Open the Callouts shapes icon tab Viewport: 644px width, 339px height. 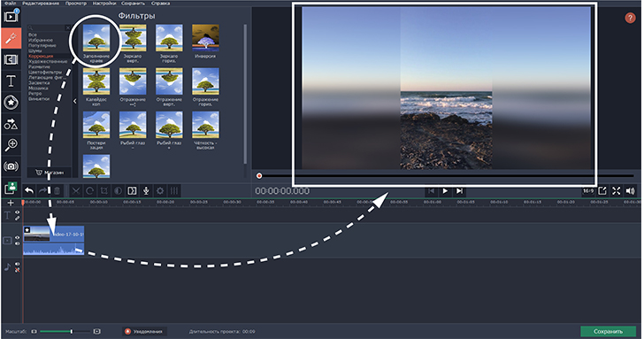tap(11, 124)
